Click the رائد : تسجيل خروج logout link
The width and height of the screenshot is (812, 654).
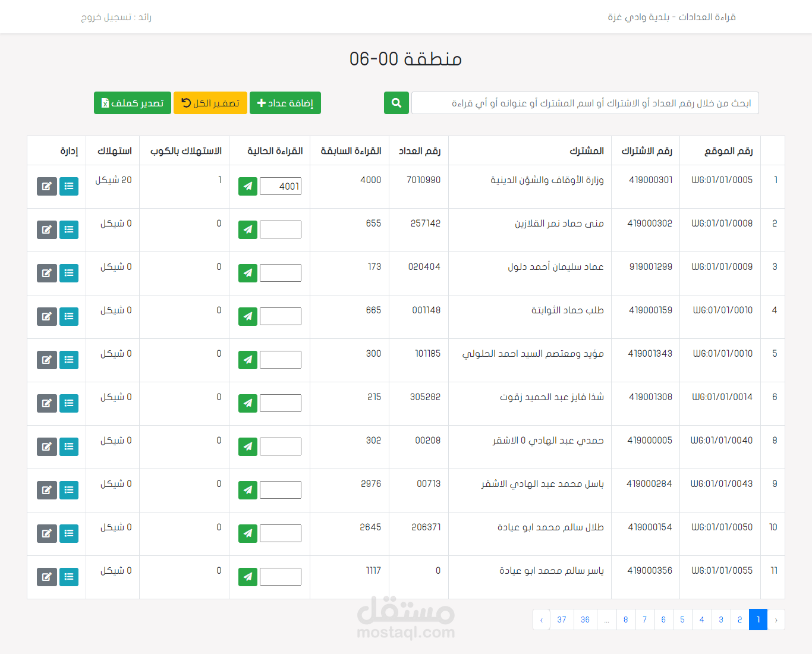click(117, 17)
